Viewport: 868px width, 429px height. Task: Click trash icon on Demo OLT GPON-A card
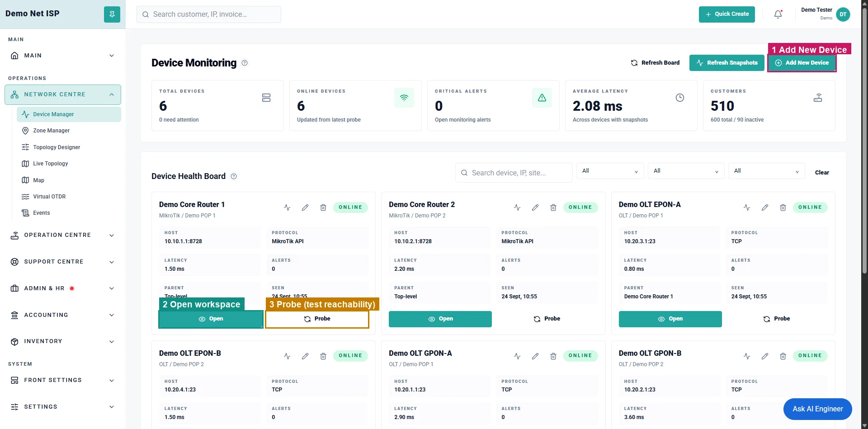[x=553, y=356]
